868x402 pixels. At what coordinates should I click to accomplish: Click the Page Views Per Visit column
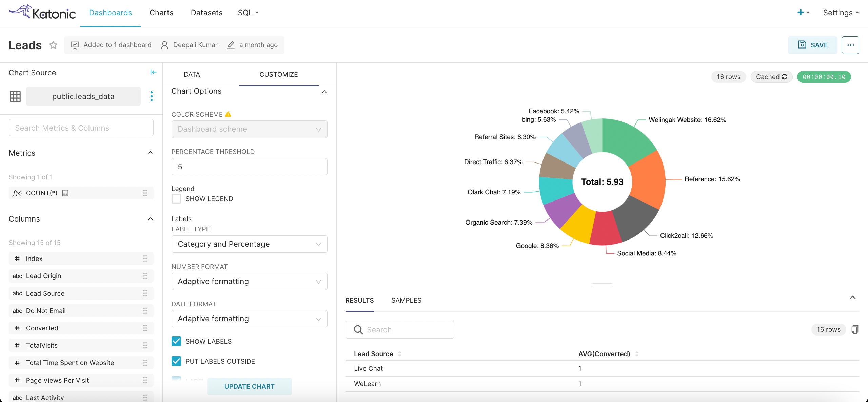[81, 380]
